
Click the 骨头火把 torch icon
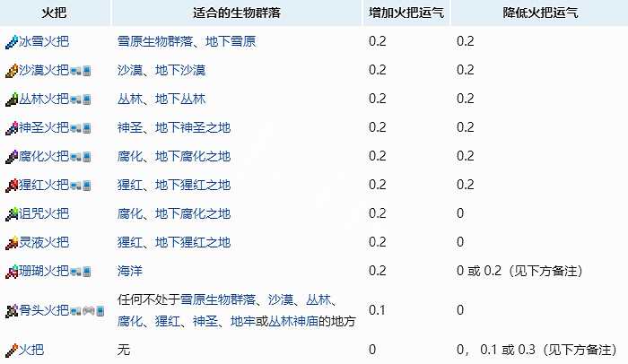[x=12, y=311]
